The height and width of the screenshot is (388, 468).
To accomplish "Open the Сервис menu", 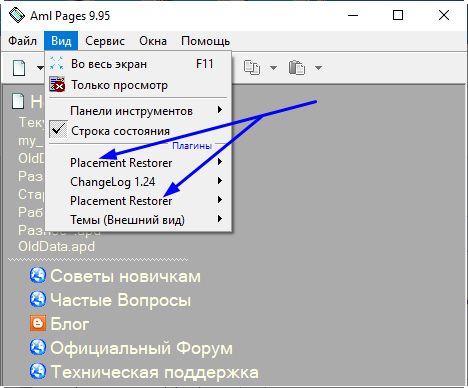I will coord(105,41).
